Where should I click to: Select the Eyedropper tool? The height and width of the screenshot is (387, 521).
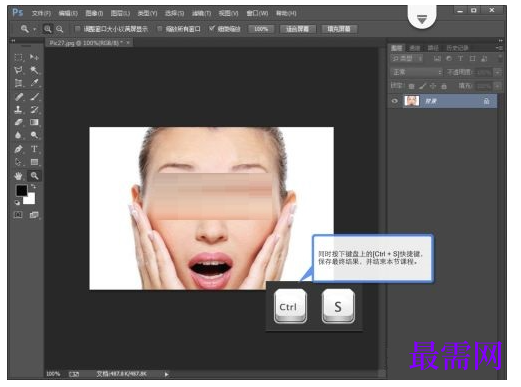tap(34, 83)
